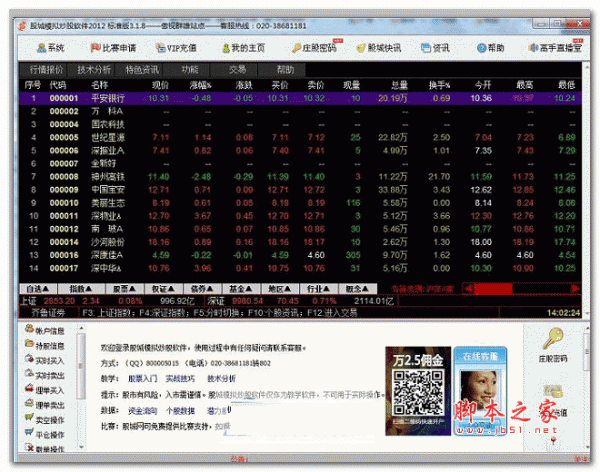Open the black-bar 帮助 menu
The width and height of the screenshot is (600, 472).
[x=285, y=70]
